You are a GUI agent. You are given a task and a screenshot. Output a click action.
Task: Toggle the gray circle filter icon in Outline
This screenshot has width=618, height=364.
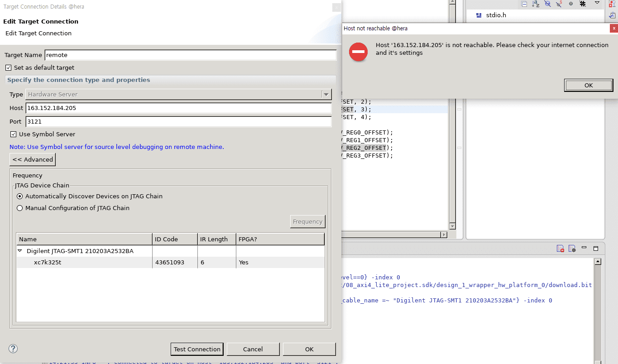pos(571,4)
